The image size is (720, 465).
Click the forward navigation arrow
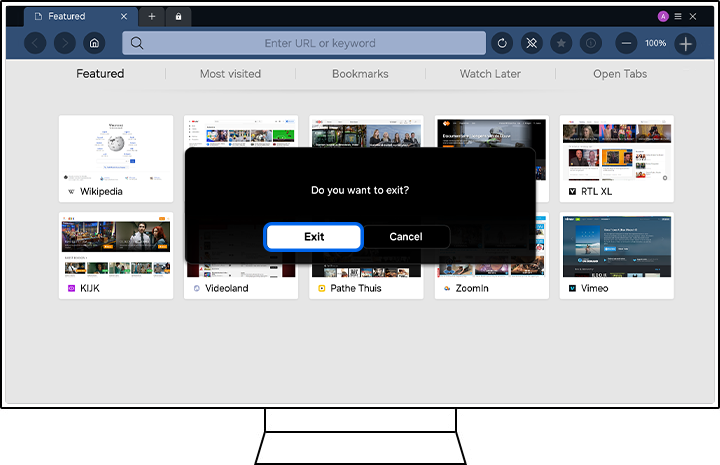click(64, 43)
